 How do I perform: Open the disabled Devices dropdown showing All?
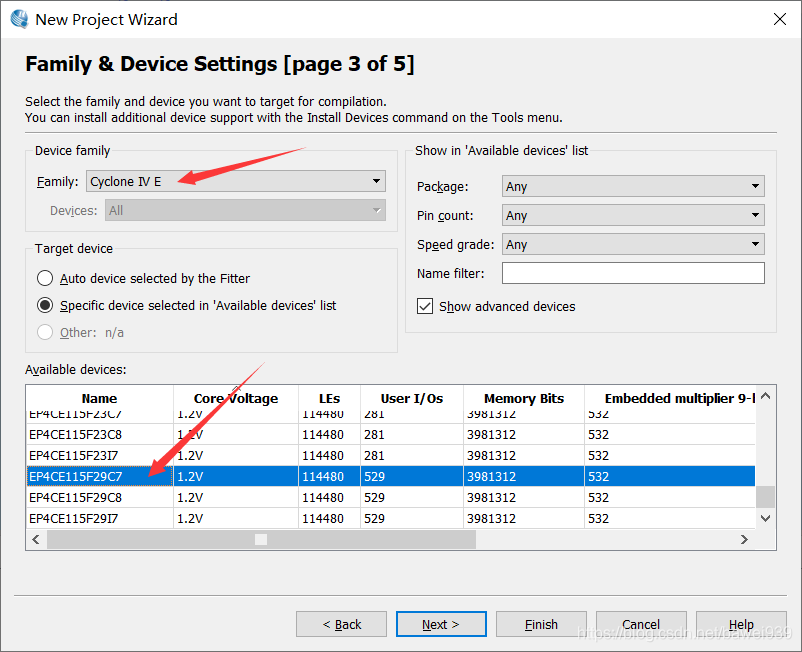pyautogui.click(x=245, y=210)
